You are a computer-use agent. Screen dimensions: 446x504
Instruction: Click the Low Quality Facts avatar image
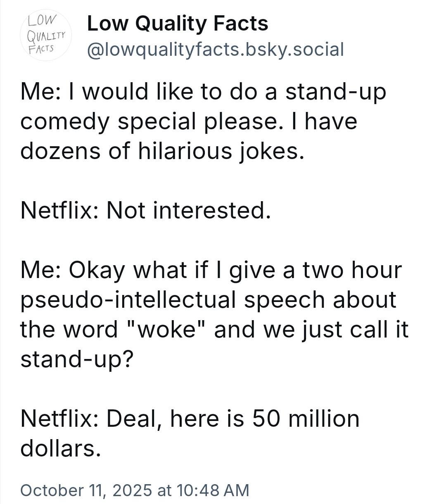point(46,35)
